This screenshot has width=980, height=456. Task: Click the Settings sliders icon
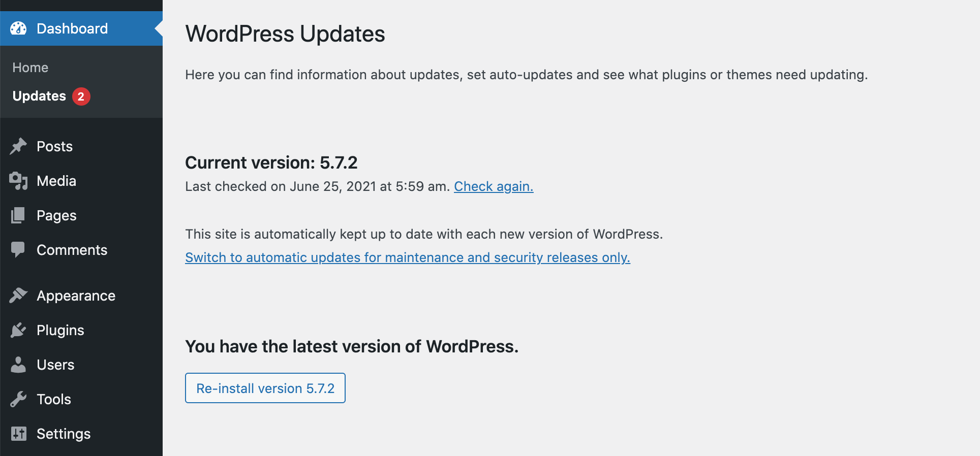[x=18, y=434]
